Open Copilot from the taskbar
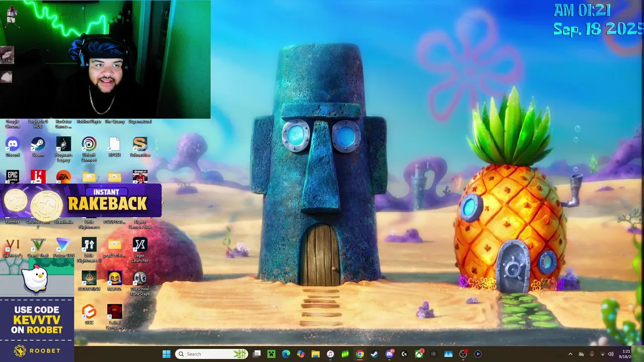This screenshot has width=644, height=362. (x=300, y=354)
